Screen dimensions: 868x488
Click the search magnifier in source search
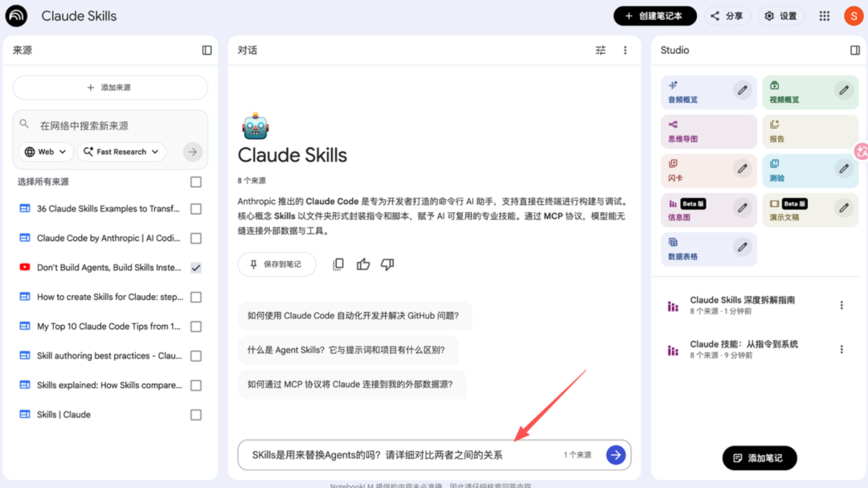[24, 124]
